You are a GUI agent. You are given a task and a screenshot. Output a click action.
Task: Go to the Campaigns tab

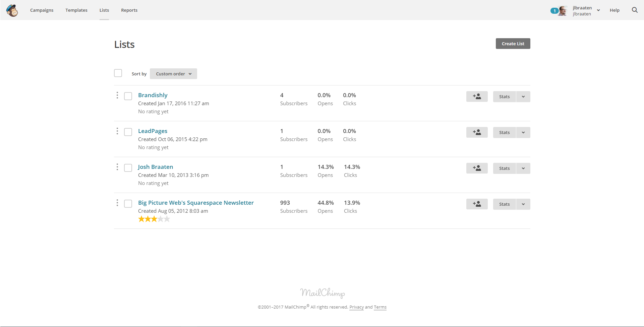pyautogui.click(x=42, y=10)
